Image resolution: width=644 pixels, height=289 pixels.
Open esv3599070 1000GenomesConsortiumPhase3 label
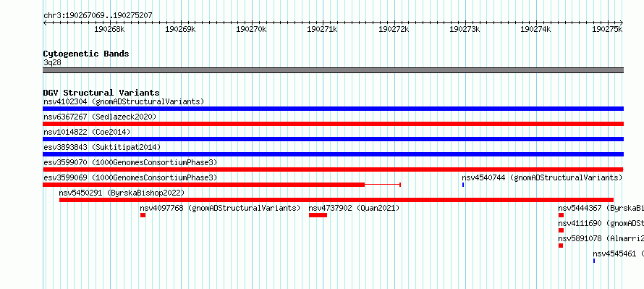[x=130, y=162]
